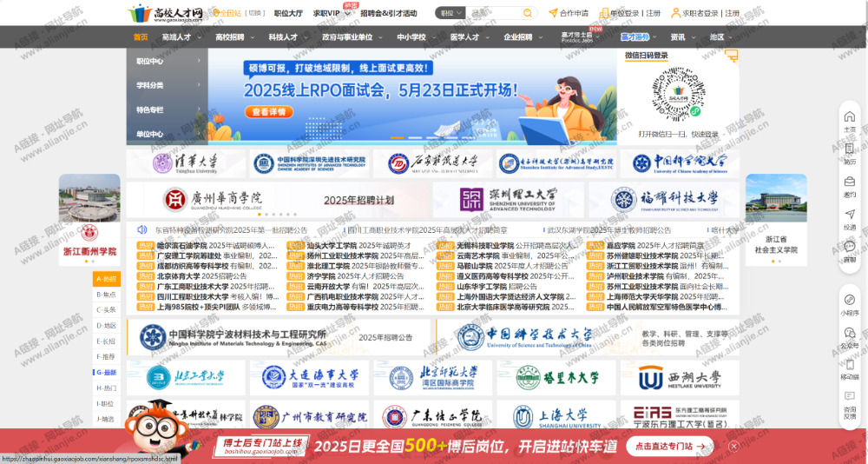Click first carousel dot on main banner
The image size is (868, 464).
(397, 137)
